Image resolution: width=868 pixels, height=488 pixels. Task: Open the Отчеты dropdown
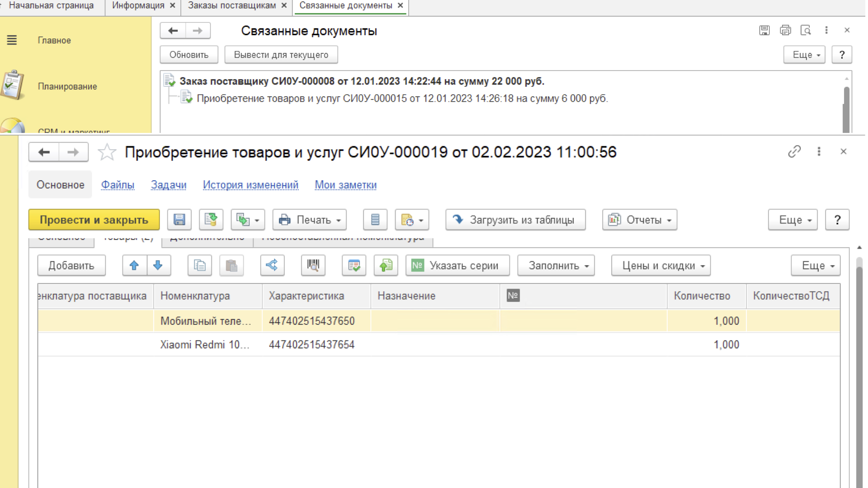[x=640, y=220]
